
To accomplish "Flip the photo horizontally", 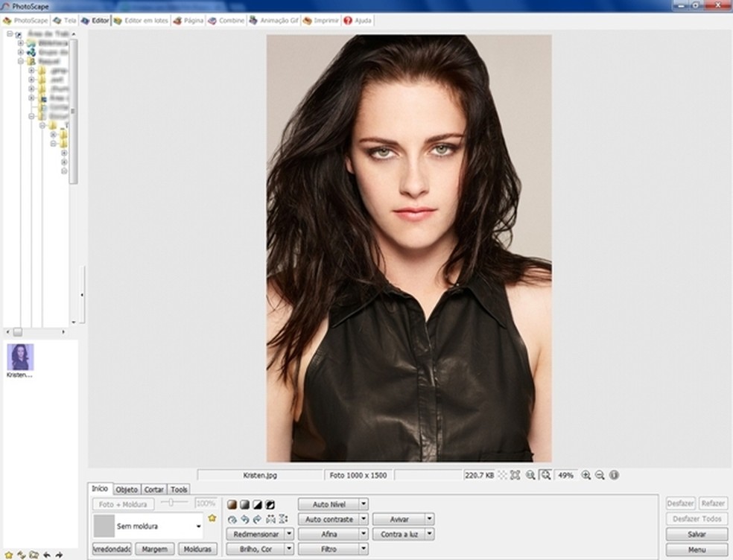I will pos(270,519).
